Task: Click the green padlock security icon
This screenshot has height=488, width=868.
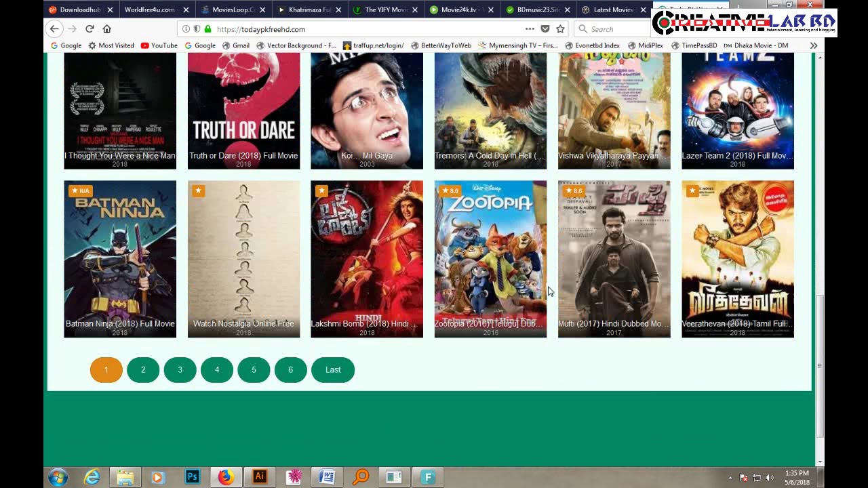Action: point(208,29)
